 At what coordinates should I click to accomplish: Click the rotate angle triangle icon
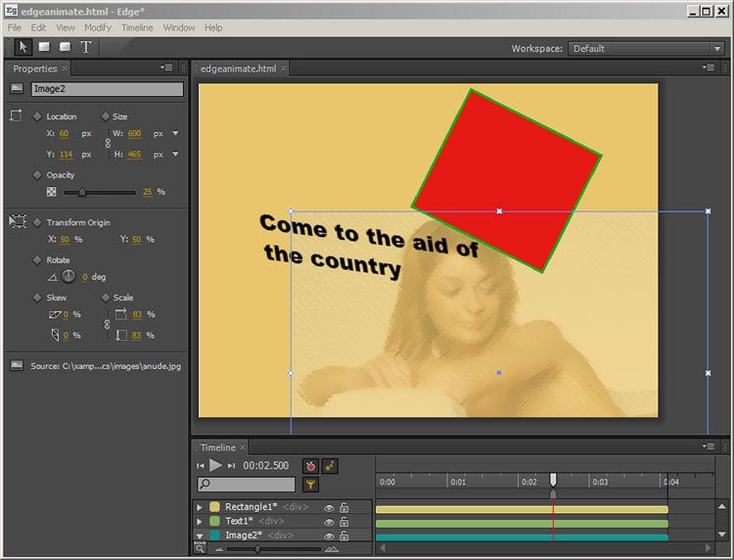53,277
